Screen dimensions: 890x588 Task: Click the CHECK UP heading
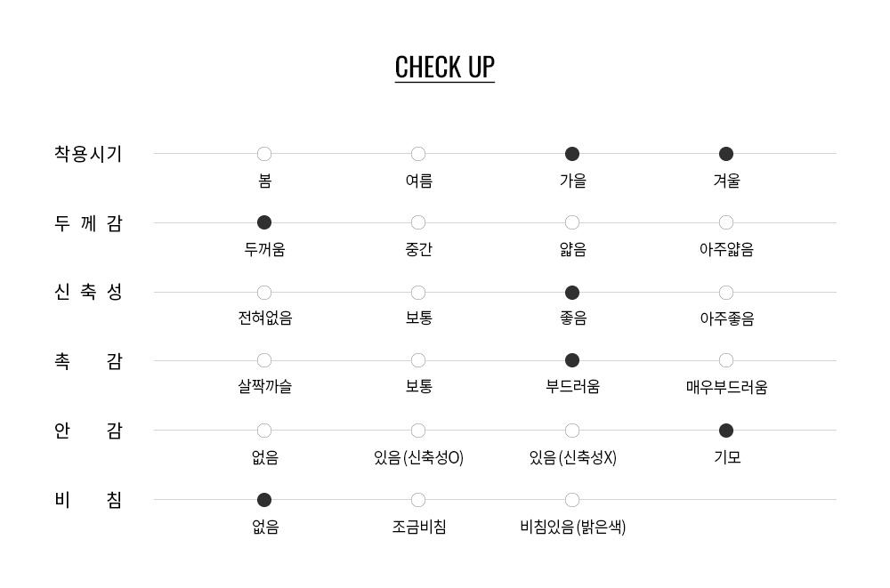445,68
